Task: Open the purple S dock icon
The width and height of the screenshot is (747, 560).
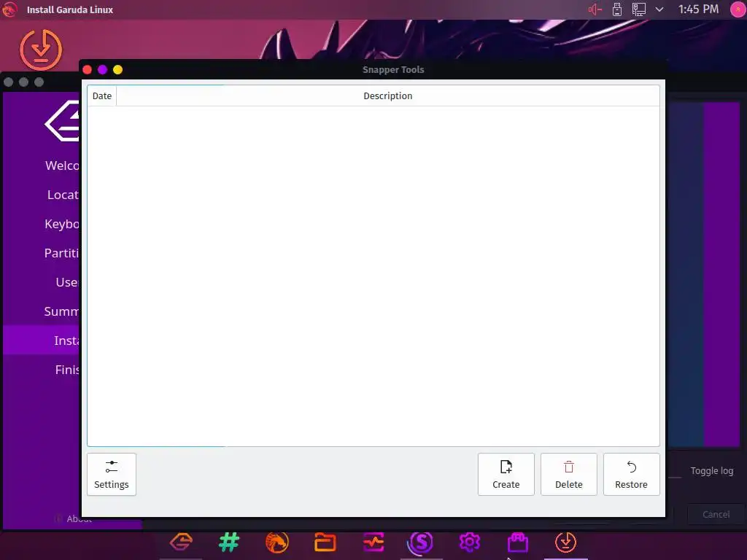Action: [421, 542]
